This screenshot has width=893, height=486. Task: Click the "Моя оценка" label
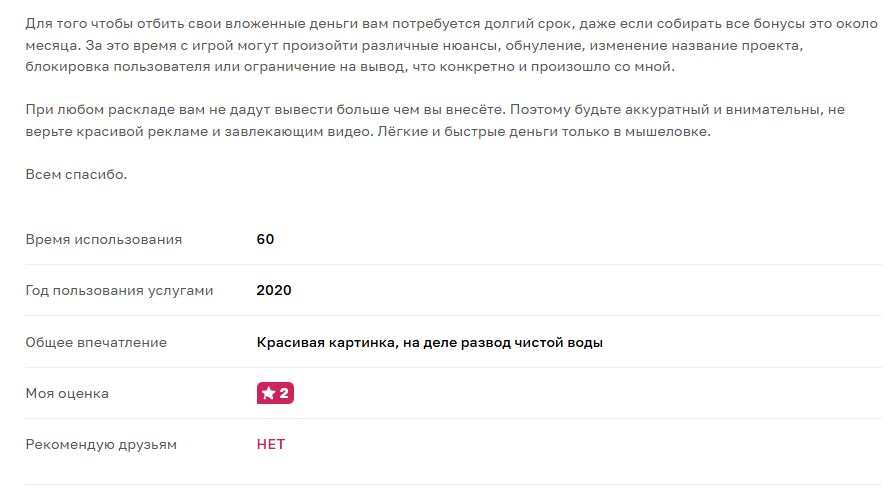(x=67, y=394)
